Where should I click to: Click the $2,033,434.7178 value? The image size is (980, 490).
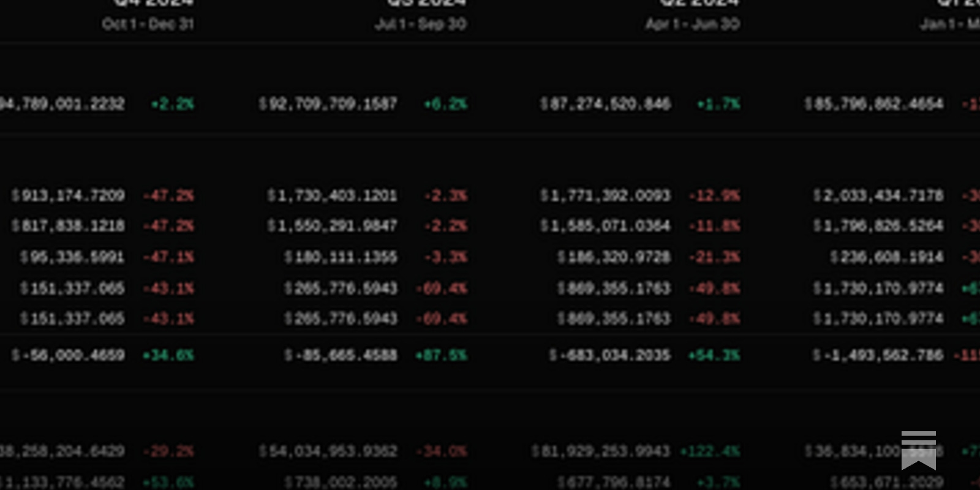click(x=878, y=196)
